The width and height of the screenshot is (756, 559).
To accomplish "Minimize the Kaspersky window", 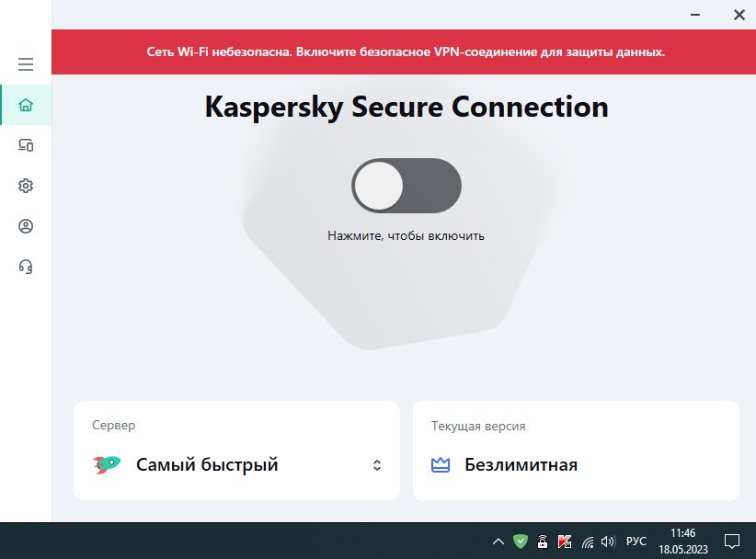I will point(694,15).
